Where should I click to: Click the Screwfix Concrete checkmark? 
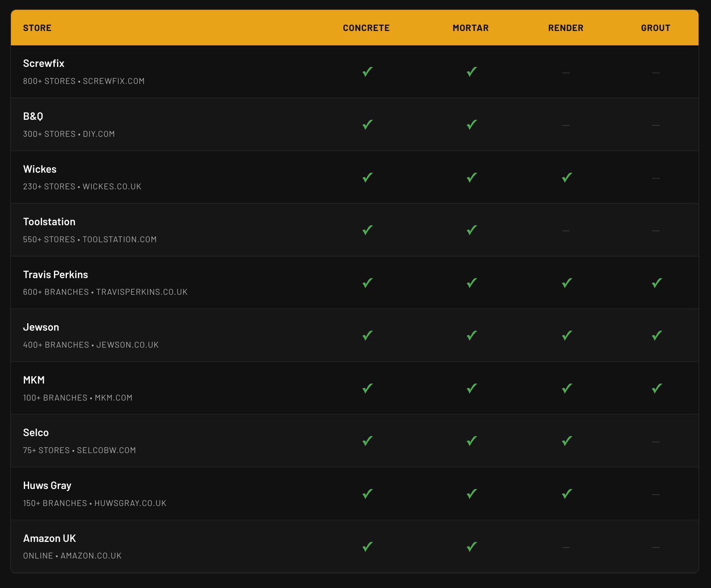pyautogui.click(x=368, y=72)
